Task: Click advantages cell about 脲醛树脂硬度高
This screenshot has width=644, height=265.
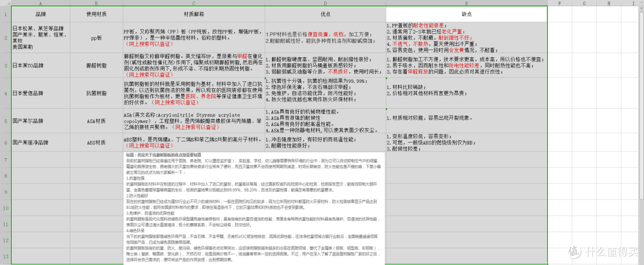Action: pos(326,66)
